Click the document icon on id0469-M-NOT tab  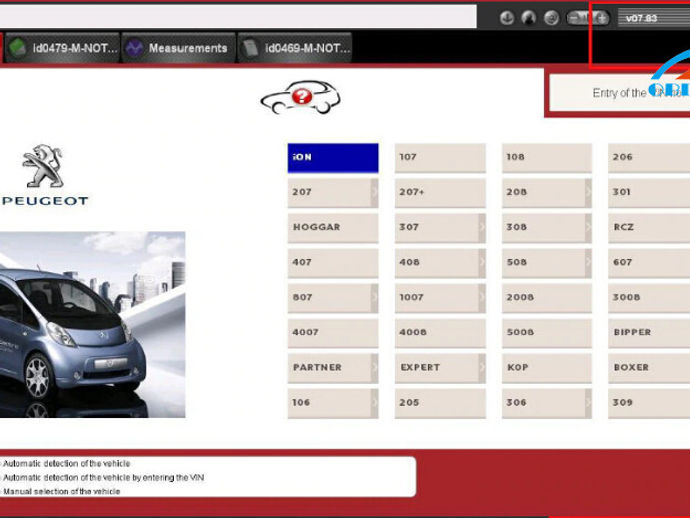coord(250,48)
